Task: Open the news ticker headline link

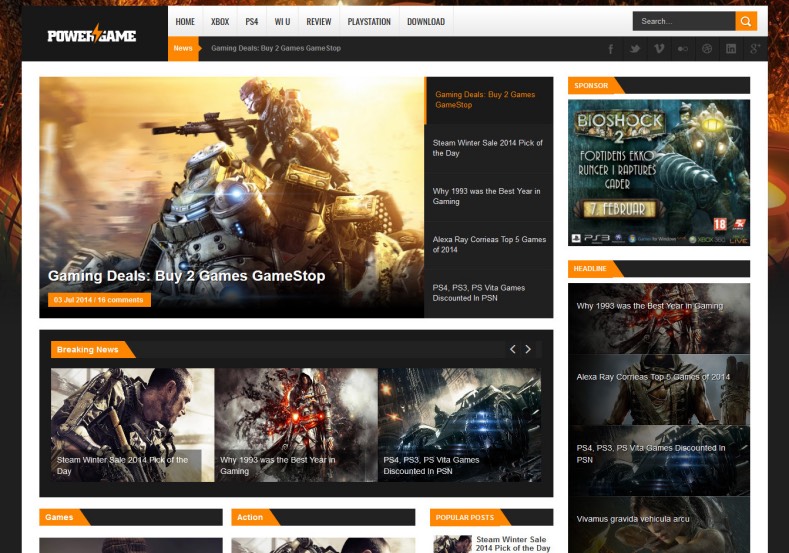Action: click(276, 48)
